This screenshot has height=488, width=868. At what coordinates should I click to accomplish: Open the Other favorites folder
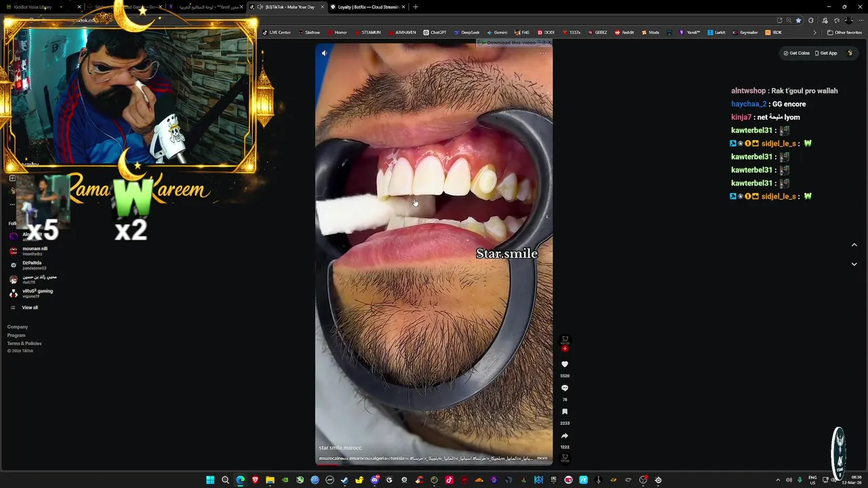(845, 33)
